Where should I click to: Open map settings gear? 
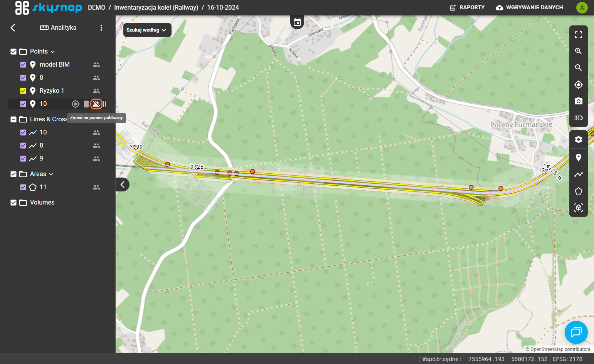click(x=578, y=139)
